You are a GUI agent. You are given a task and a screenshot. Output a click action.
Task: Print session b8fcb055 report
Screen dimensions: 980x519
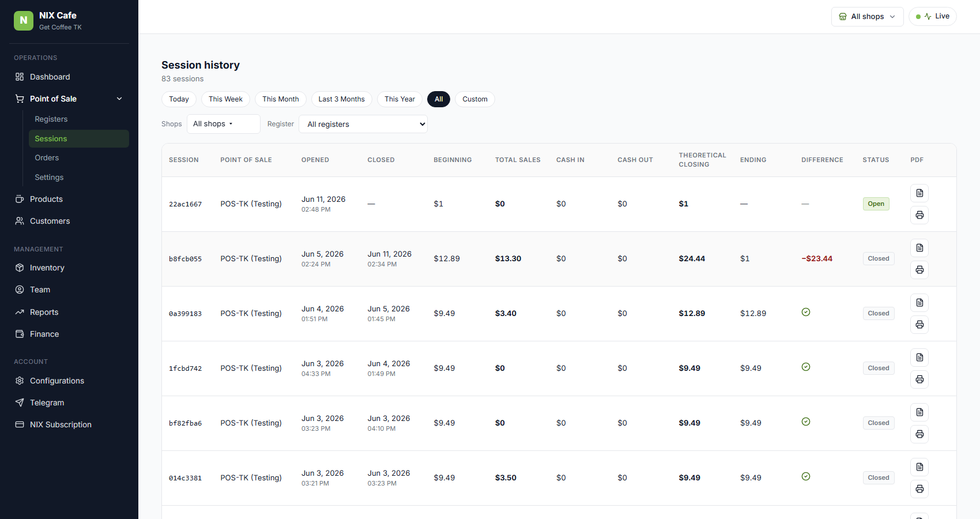pos(919,270)
